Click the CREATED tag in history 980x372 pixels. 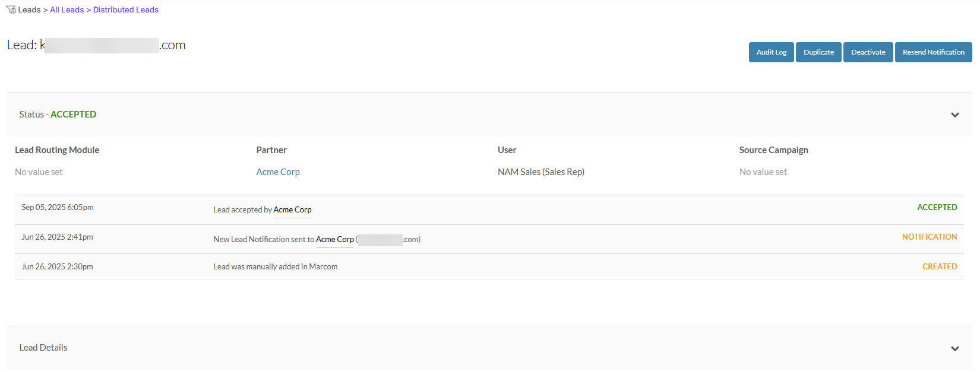940,267
